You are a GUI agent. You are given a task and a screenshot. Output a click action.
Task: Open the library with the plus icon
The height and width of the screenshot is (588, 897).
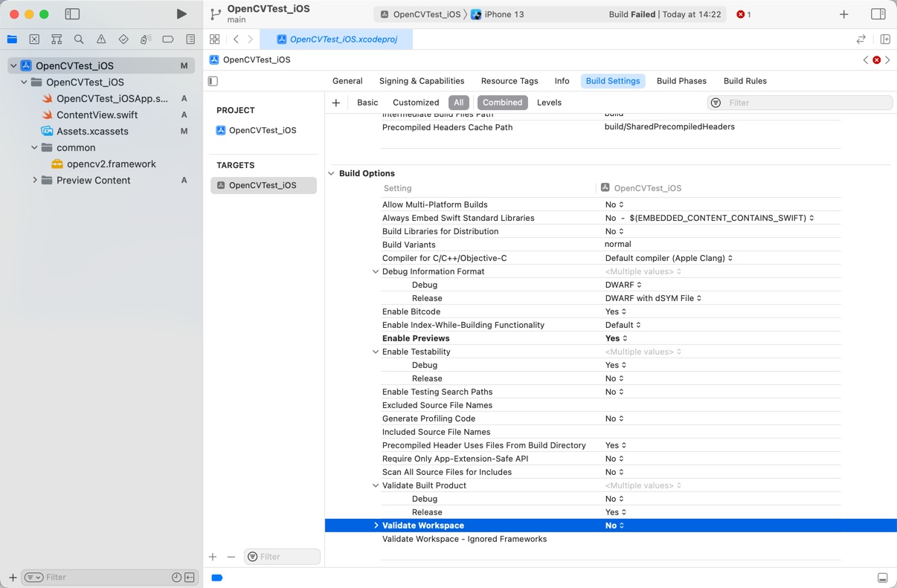pos(843,14)
